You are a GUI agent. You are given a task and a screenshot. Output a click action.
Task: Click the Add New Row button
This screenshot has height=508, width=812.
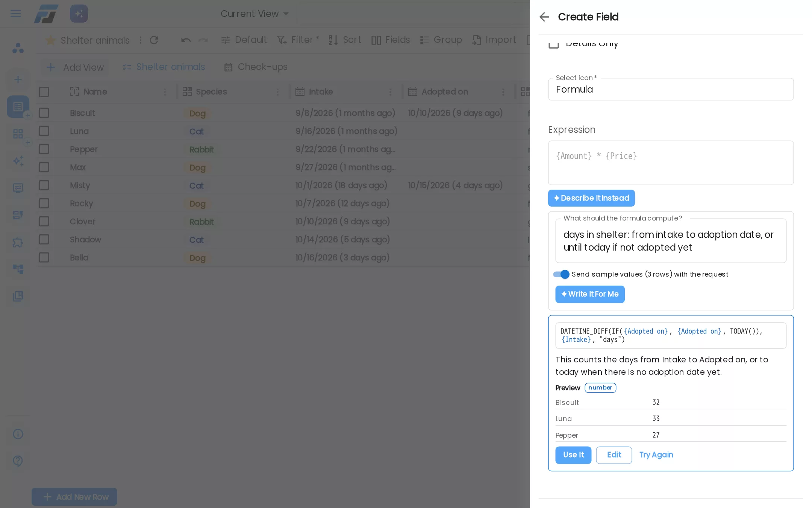pyautogui.click(x=74, y=497)
